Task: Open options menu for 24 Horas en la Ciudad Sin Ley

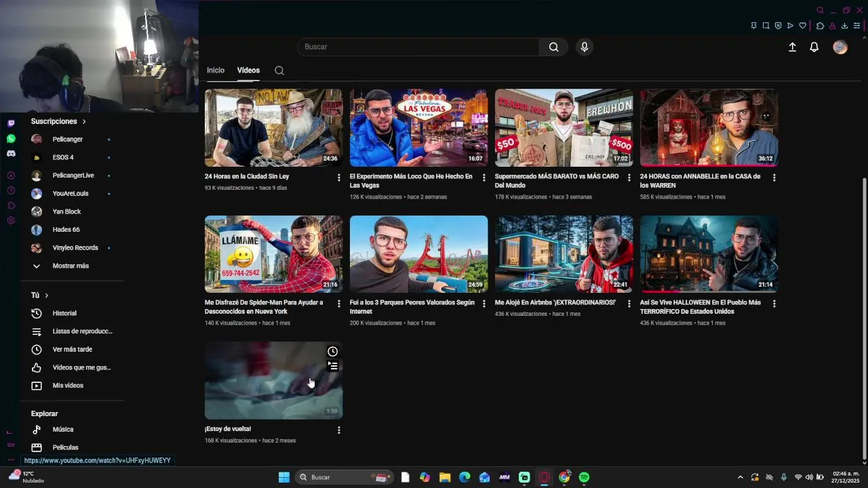Action: tap(339, 178)
